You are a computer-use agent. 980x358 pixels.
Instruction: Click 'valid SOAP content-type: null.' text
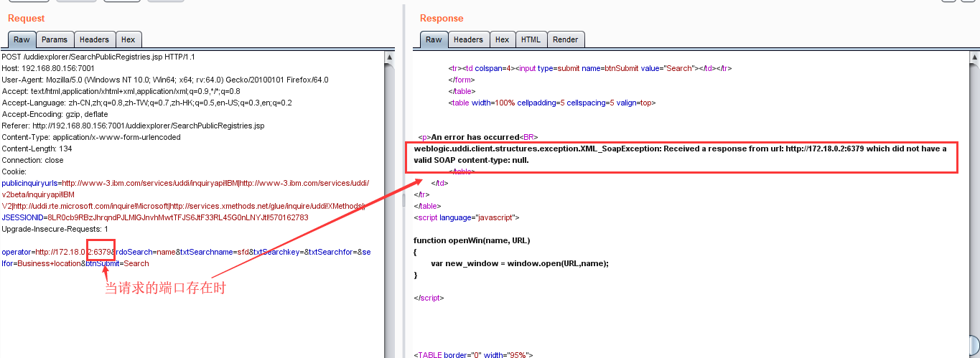point(472,160)
